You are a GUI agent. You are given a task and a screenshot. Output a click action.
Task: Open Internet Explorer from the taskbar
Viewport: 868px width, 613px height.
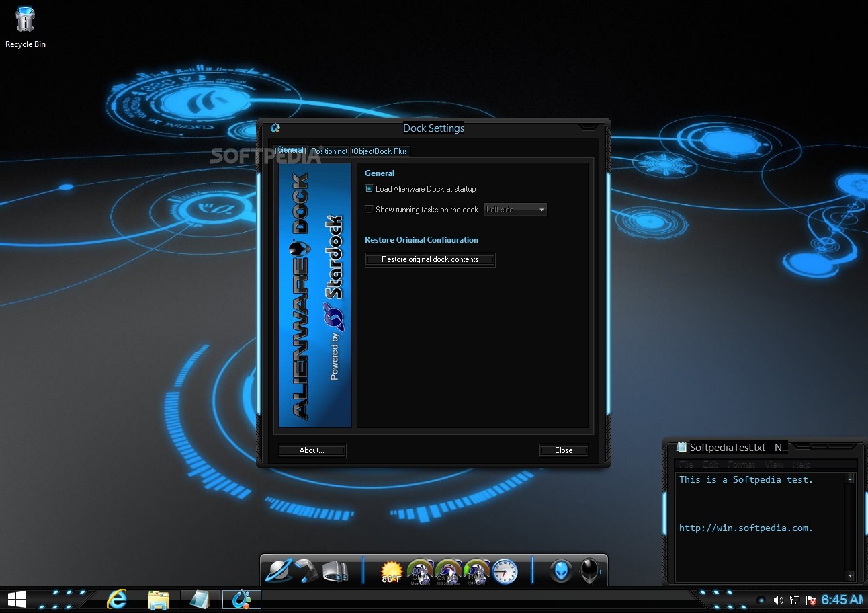117,599
